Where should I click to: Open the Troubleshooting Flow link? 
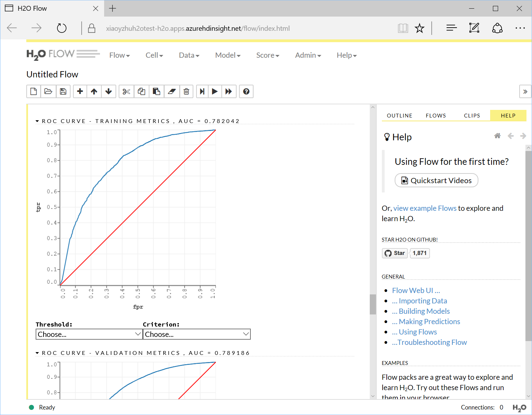429,342
